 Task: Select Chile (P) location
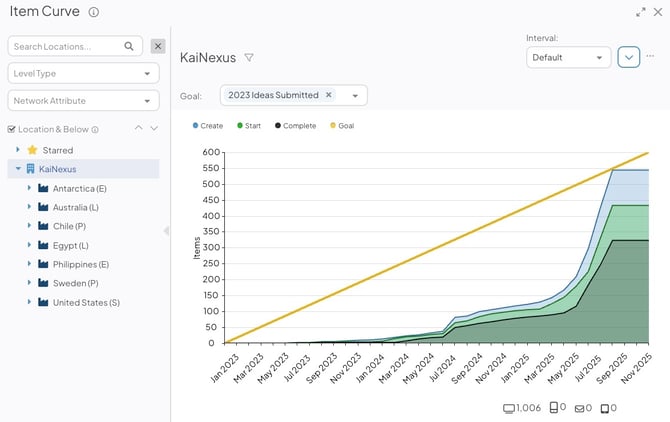69,226
